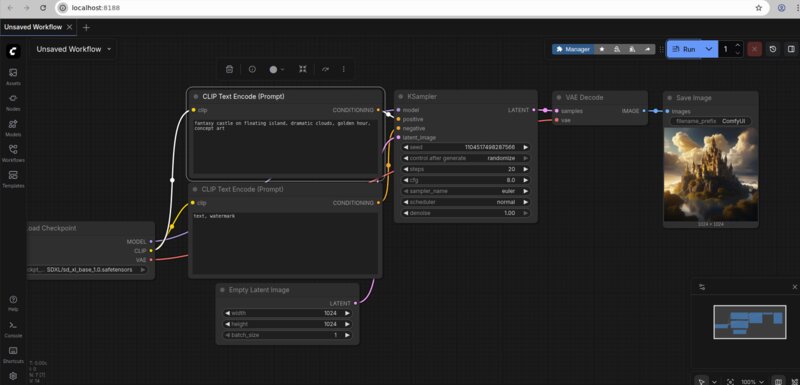
Task: Click the generated castle image preview
Action: 711,174
